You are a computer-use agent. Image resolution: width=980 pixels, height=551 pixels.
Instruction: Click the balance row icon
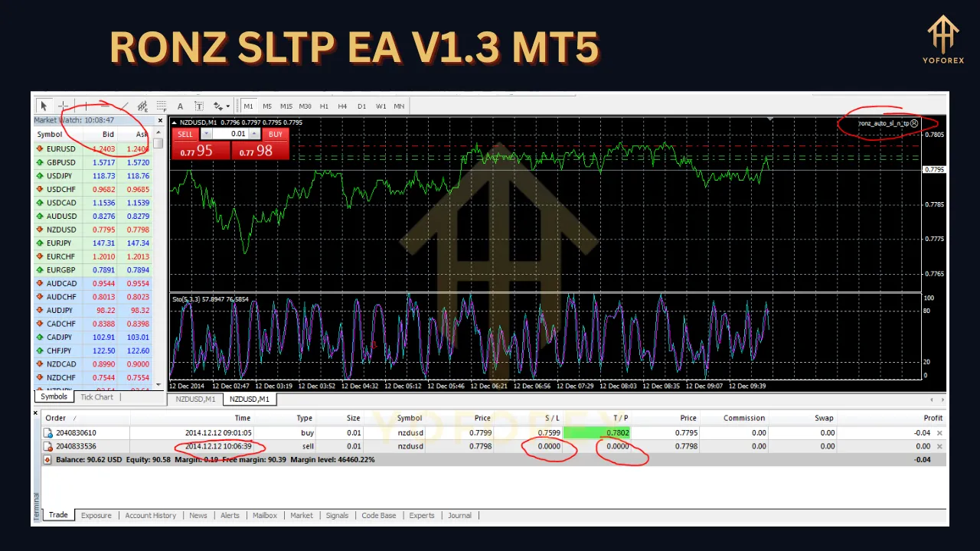(x=48, y=459)
